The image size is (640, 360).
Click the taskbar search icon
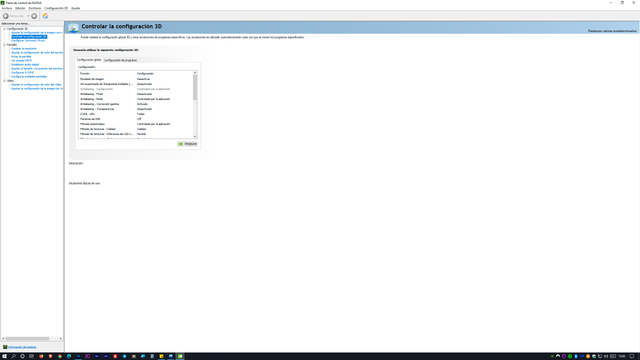pyautogui.click(x=13, y=356)
